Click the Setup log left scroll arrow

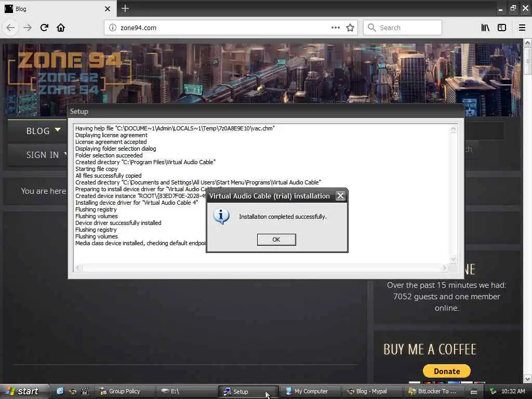point(78,268)
